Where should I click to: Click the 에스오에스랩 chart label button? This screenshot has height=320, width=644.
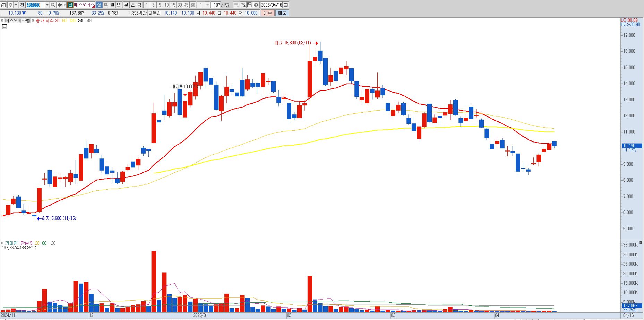point(17,20)
